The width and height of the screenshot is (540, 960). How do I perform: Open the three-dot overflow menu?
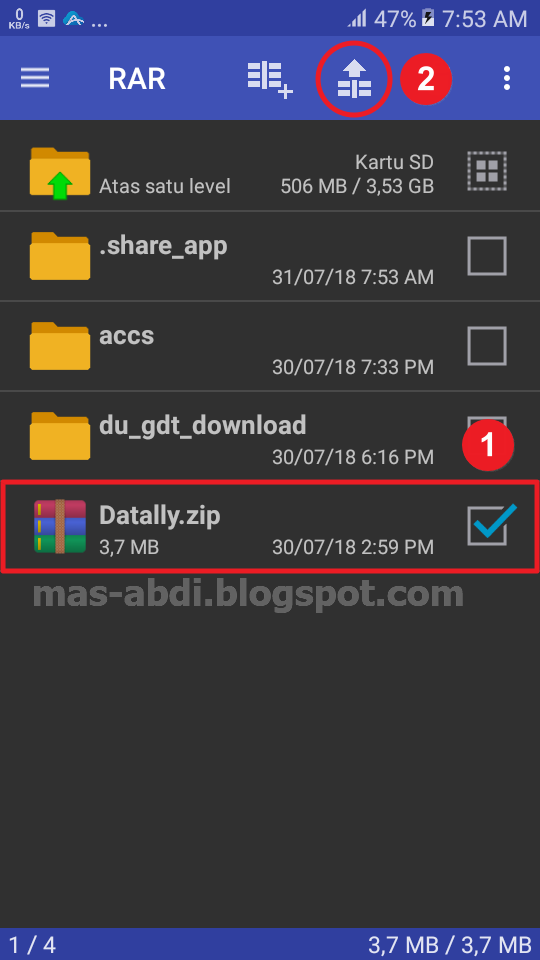[506, 78]
